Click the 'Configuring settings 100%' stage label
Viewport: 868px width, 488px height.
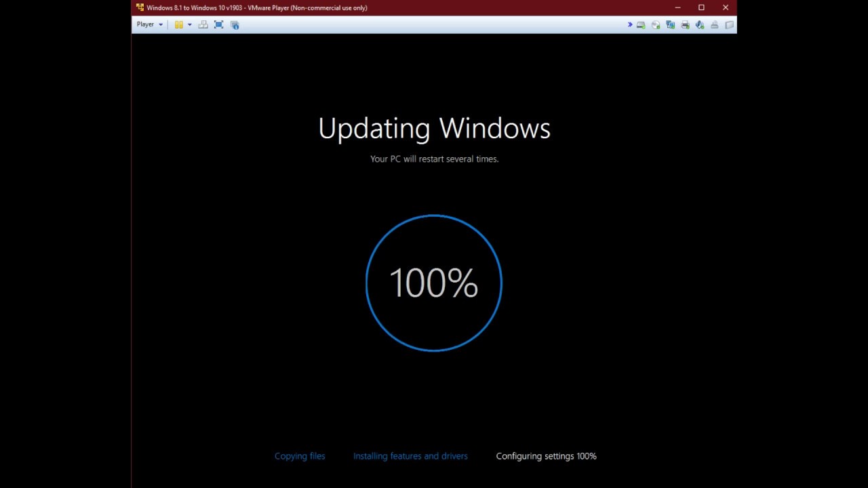547,456
